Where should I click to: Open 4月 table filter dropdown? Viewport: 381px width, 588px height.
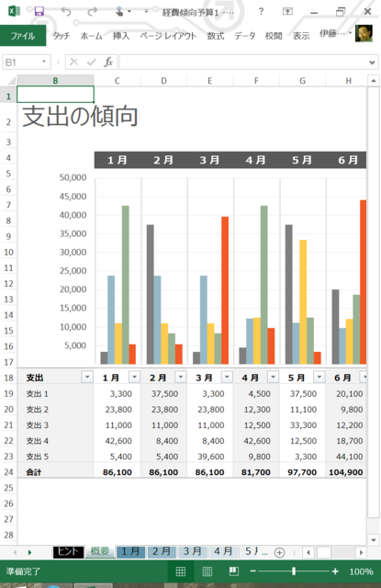pos(273,377)
